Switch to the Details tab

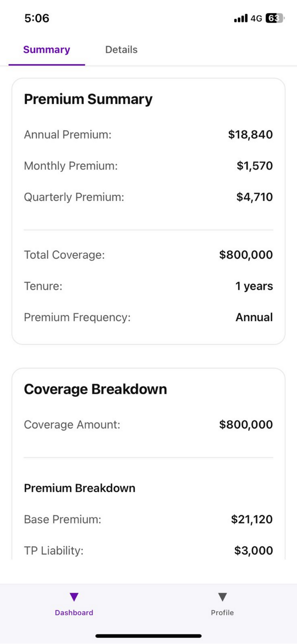coord(121,50)
